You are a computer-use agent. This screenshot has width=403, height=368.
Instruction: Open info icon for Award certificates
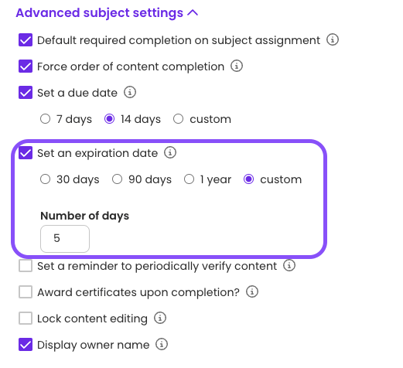pos(252,292)
